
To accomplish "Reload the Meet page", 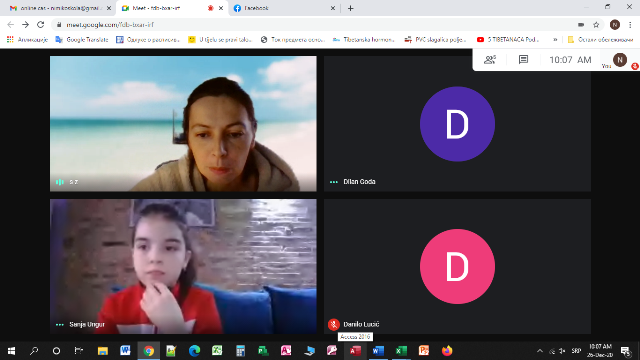I will tap(40, 24).
